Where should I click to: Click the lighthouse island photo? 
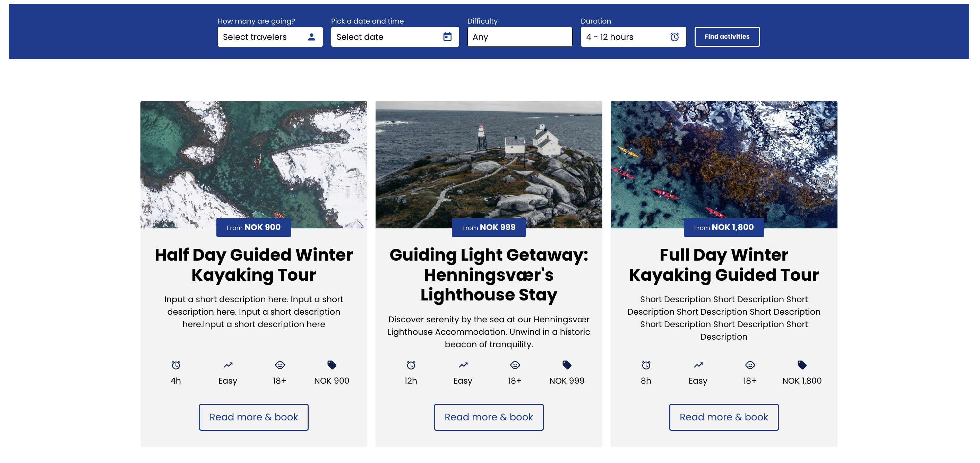click(x=489, y=164)
